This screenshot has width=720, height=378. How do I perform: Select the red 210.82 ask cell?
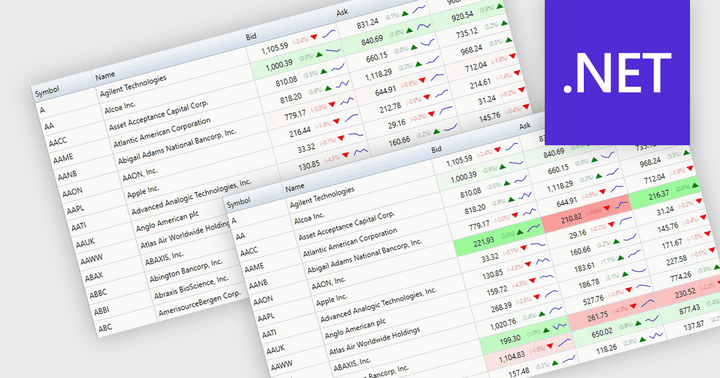pyautogui.click(x=587, y=212)
